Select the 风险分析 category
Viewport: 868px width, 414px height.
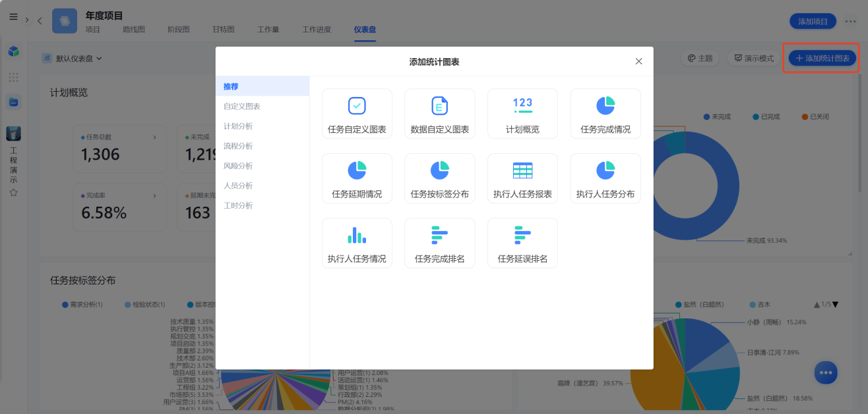click(x=263, y=166)
